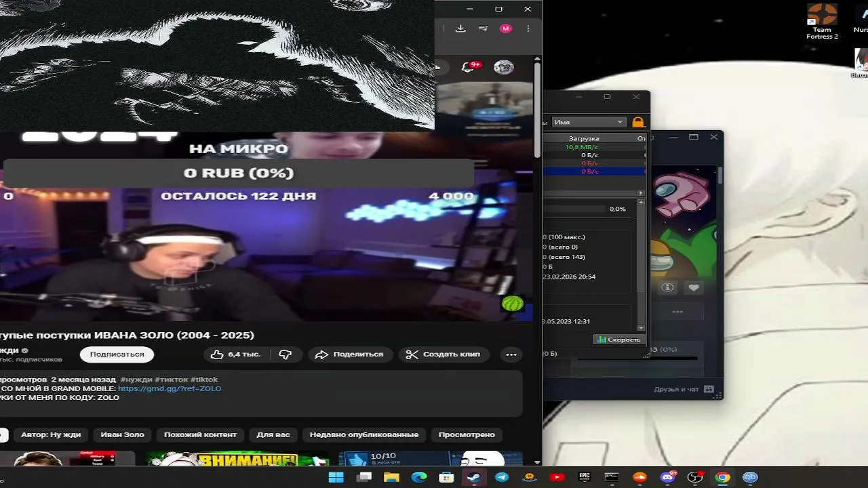868x488 pixels.
Task: Open SoundCloud icon on taskbar
Action: point(639,477)
